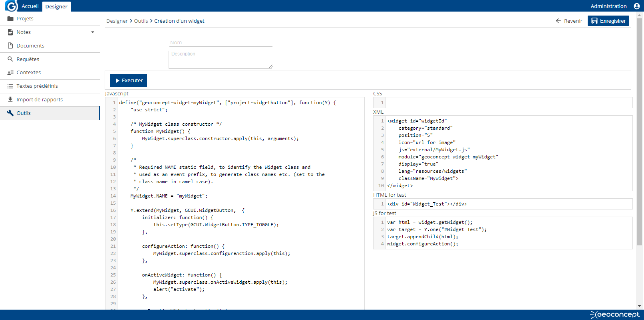Viewport: 644px width, 320px height.
Task: Select Outils in the sidebar
Action: (x=50, y=113)
